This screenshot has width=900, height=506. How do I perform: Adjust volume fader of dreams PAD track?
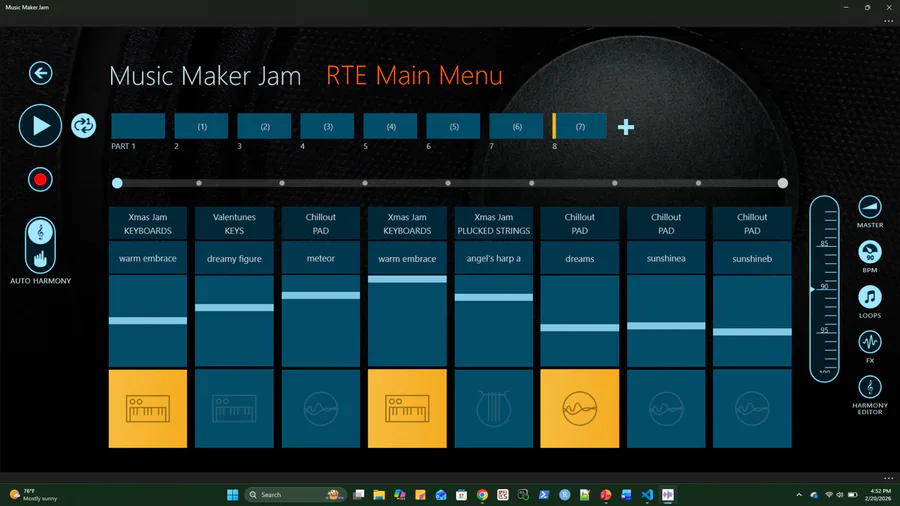pos(580,328)
